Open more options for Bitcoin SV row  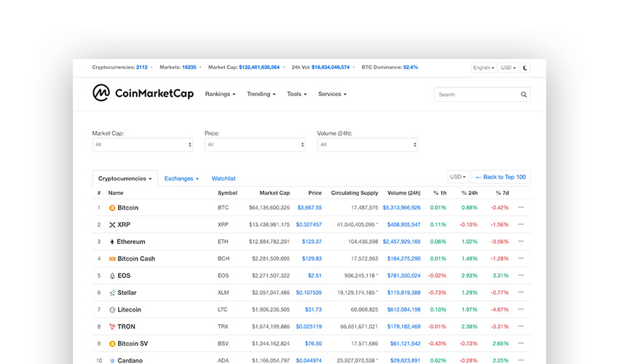click(521, 343)
